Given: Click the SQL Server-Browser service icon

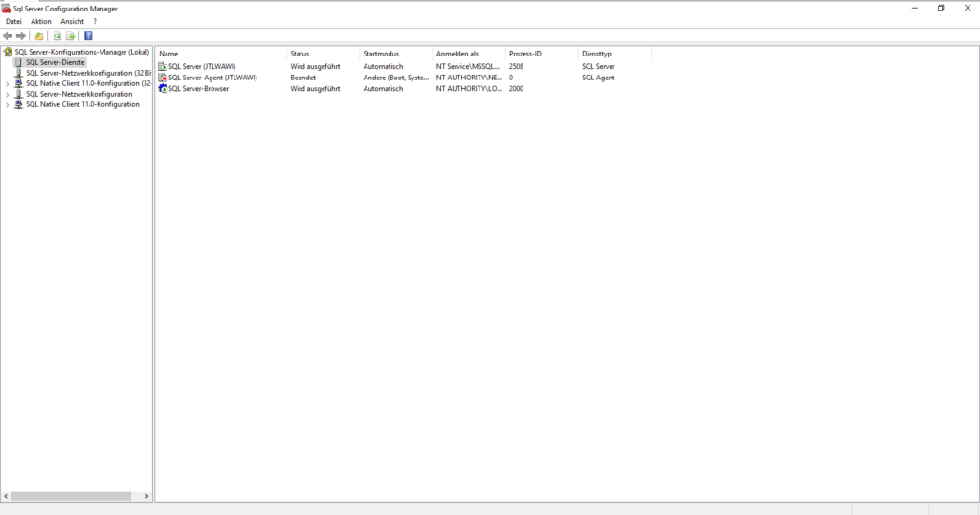Looking at the screenshot, I should click(x=163, y=89).
